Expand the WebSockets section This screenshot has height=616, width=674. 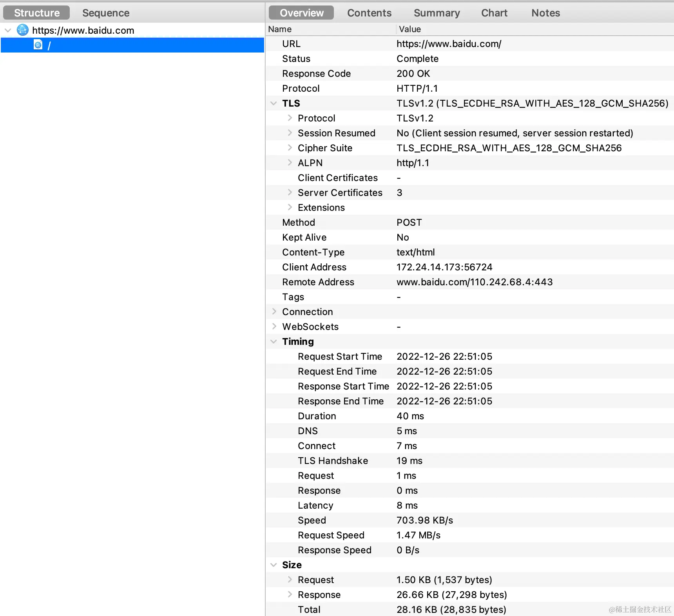pos(274,326)
